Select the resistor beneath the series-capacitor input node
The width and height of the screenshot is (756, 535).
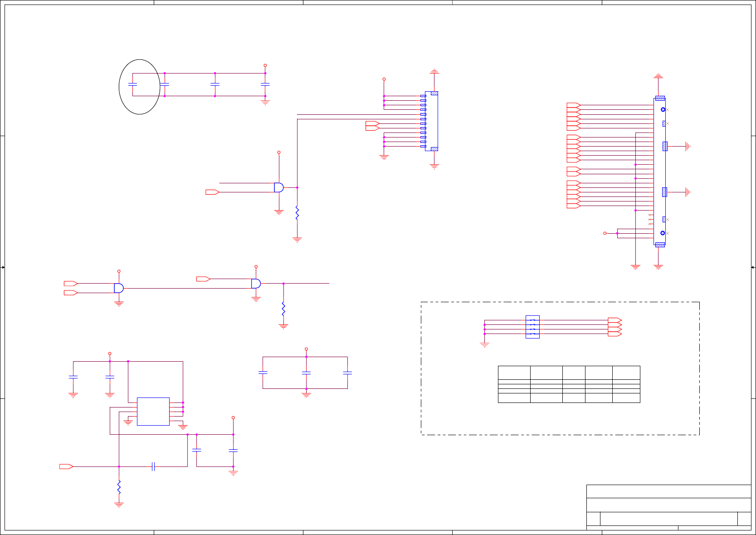pos(119,487)
